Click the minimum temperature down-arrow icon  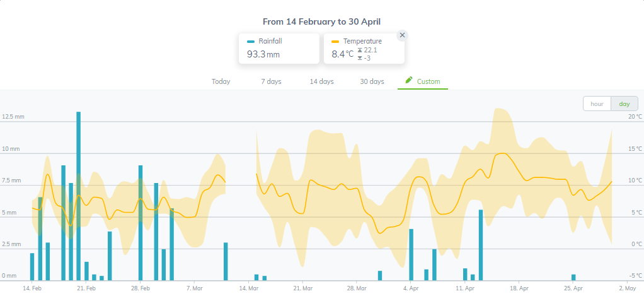[x=360, y=58]
